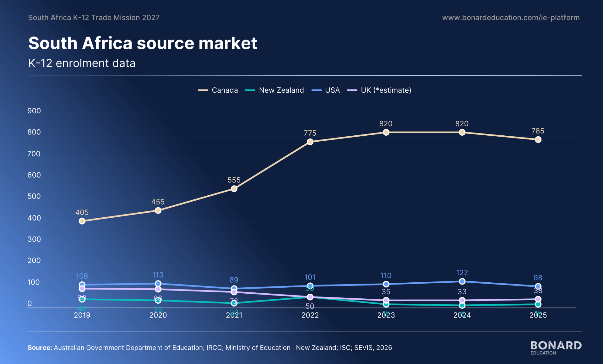Click the value label 555
Image resolution: width=603 pixels, height=364 pixels.
click(234, 180)
